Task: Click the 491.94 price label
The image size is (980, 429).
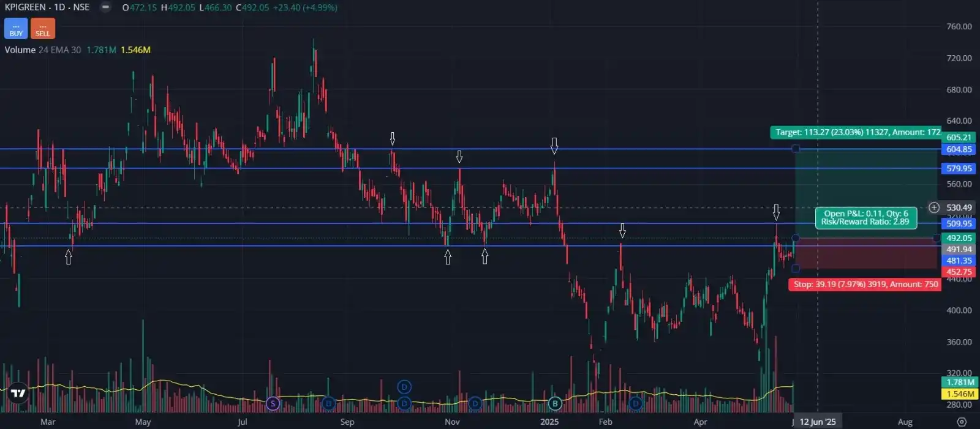Action: [959, 249]
